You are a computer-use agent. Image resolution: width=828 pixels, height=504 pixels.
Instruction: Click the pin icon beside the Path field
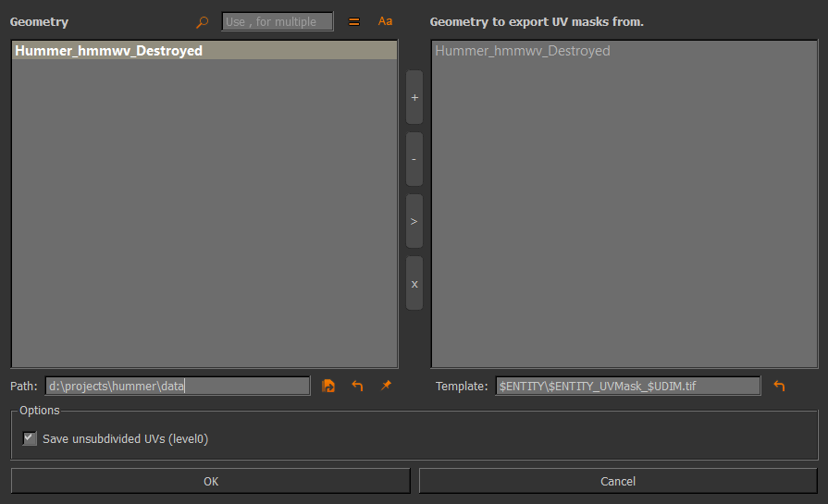[386, 386]
